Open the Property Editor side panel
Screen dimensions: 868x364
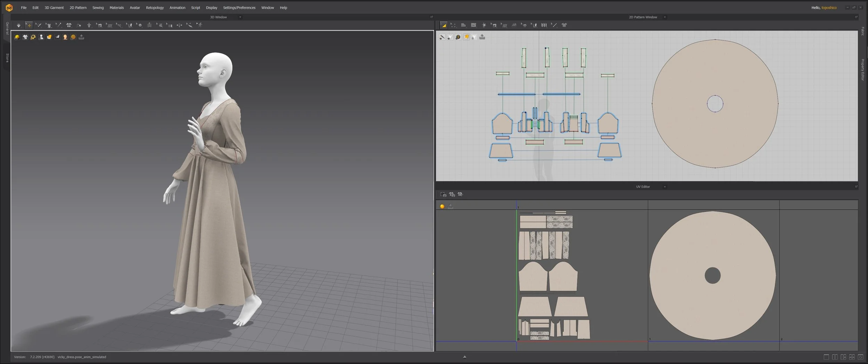[x=862, y=70]
